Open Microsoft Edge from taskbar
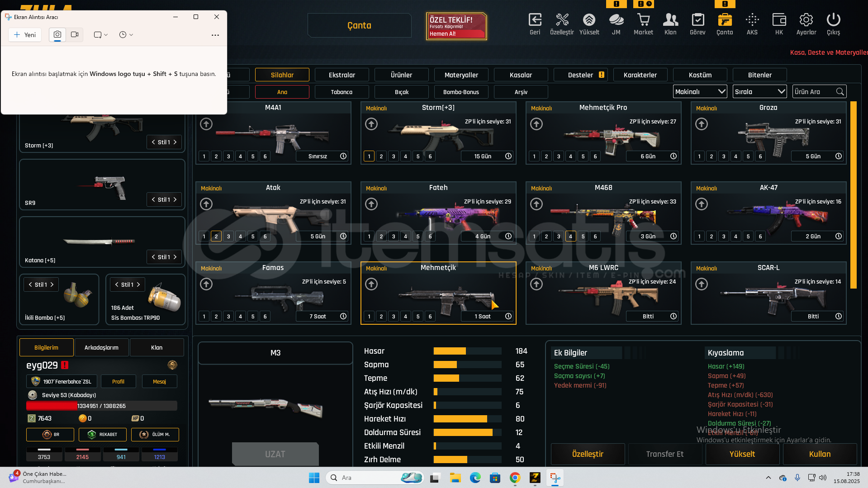This screenshot has width=868, height=488. tap(475, 478)
